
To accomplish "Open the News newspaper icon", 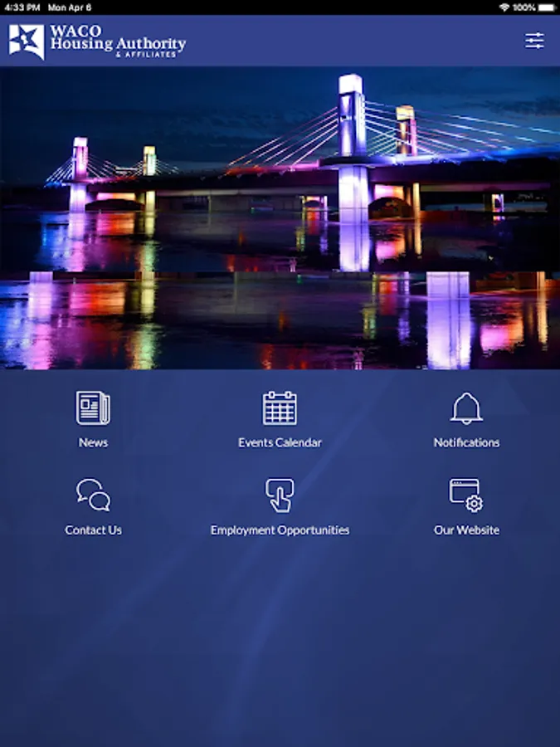I will click(93, 408).
